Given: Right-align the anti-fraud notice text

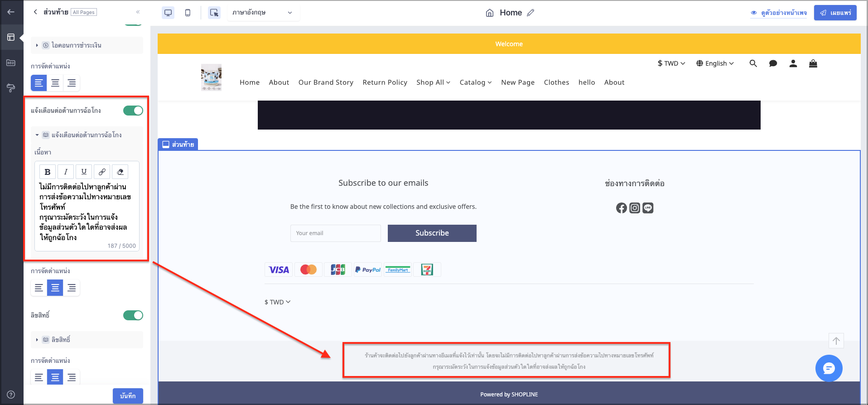Looking at the screenshot, I should pos(72,288).
